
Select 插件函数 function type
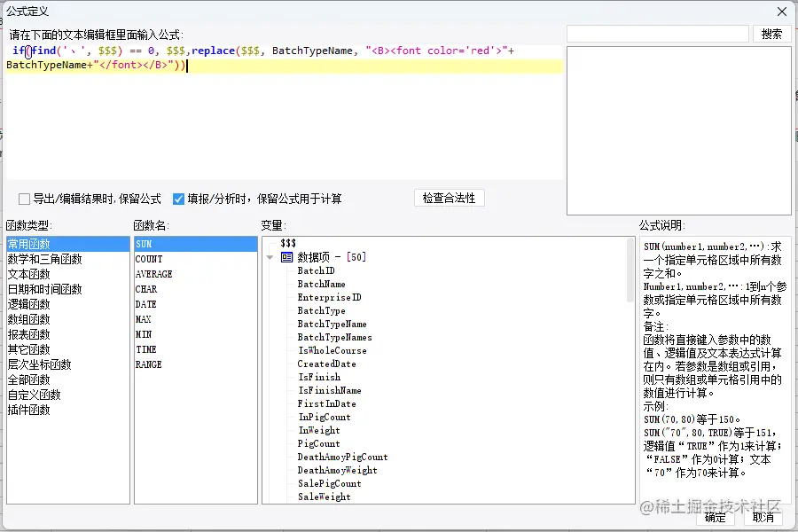coord(67,410)
